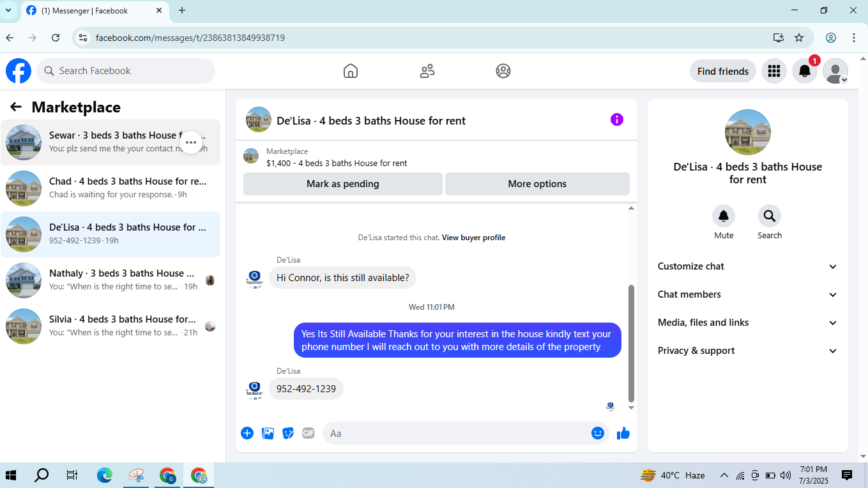Open the emoji picker in message box
Image resolution: width=868 pixels, height=488 pixels.
click(x=598, y=433)
